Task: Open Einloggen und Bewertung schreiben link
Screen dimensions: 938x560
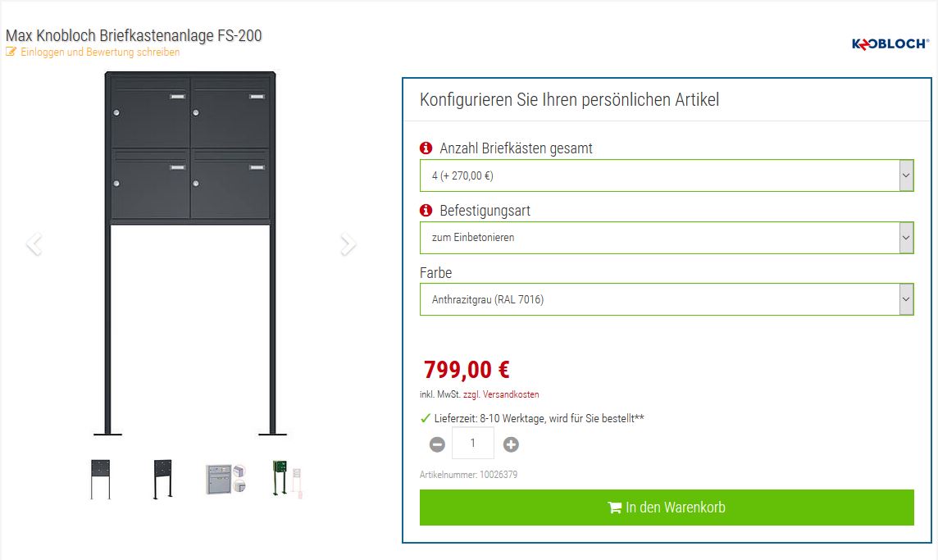Action: tap(100, 52)
